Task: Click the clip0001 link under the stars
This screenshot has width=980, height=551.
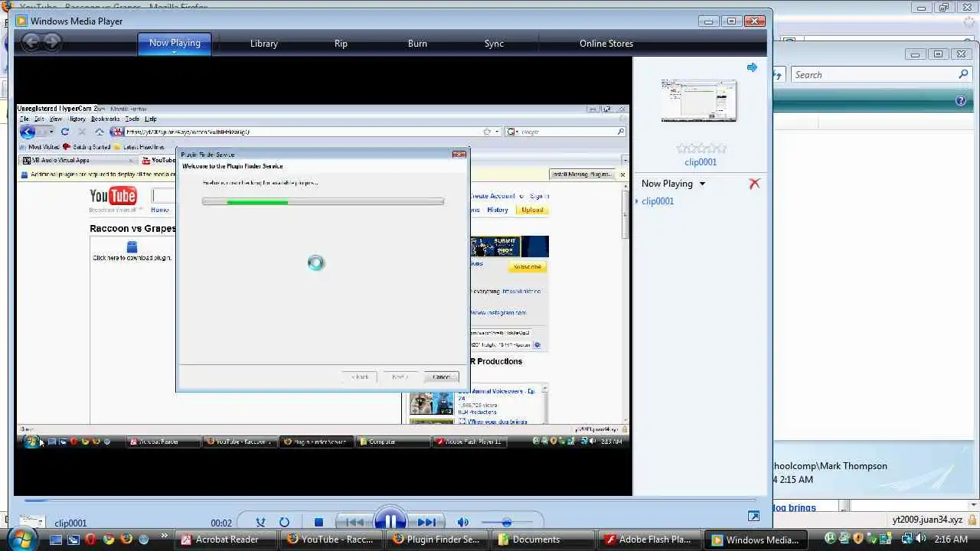Action: pos(701,162)
